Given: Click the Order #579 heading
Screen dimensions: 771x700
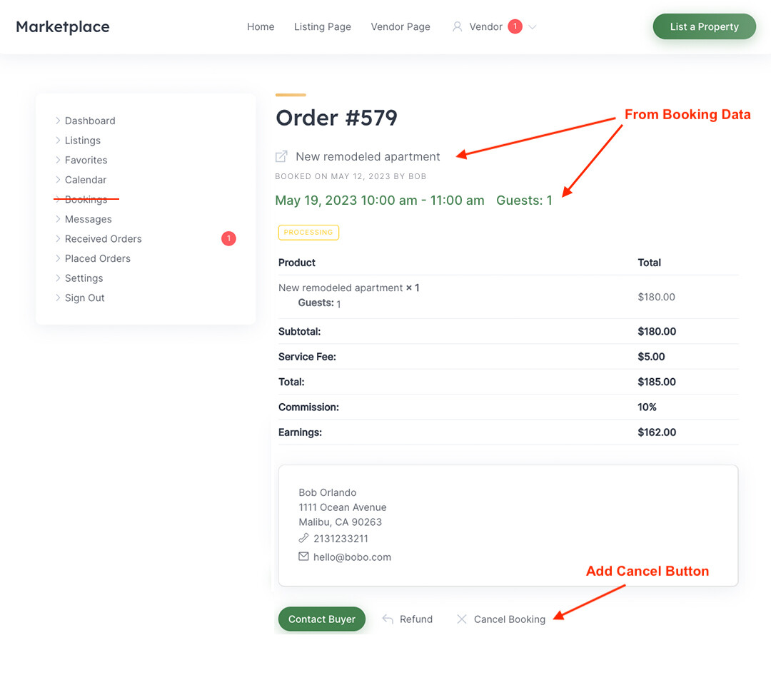Looking at the screenshot, I should tap(336, 118).
